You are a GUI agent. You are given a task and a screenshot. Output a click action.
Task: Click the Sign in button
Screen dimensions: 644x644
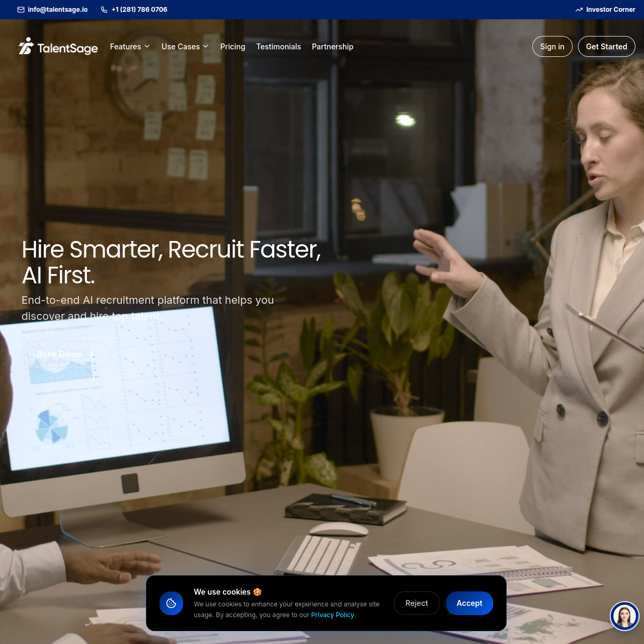pos(552,47)
